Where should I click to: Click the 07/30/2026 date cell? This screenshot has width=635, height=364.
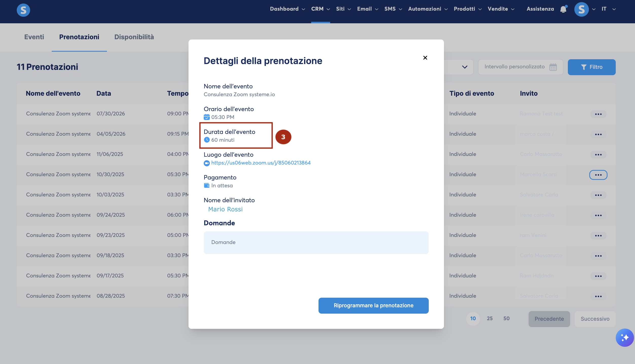[x=111, y=114]
